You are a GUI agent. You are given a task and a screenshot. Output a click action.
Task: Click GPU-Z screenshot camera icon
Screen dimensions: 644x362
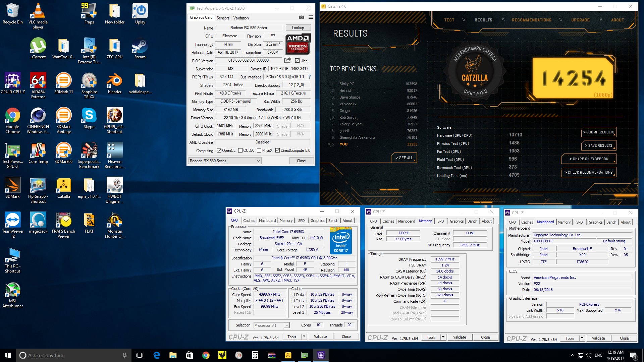coord(302,17)
